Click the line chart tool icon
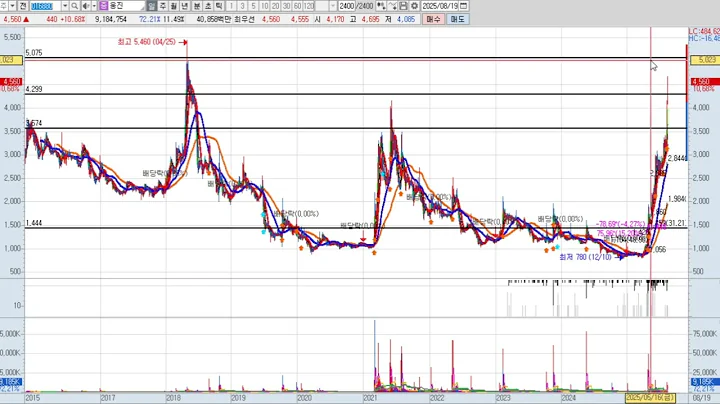Screen dimensions: 720x404 392,6
